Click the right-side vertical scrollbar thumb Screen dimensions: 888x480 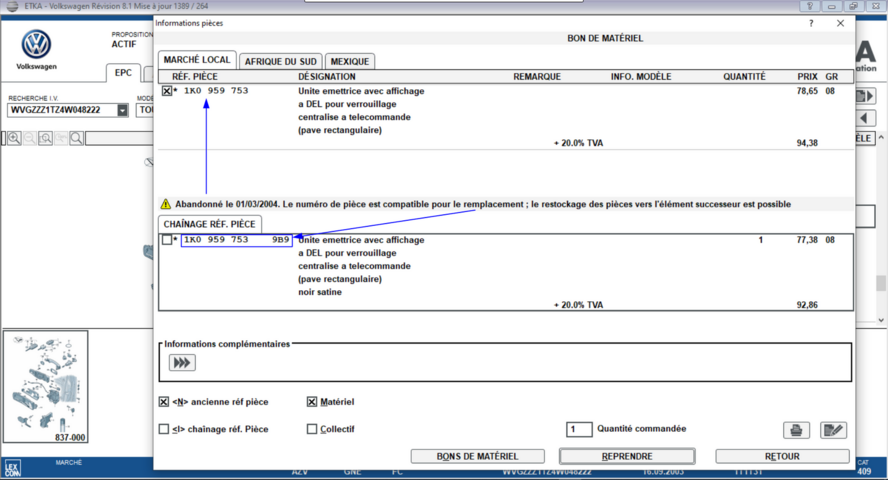[x=881, y=282]
